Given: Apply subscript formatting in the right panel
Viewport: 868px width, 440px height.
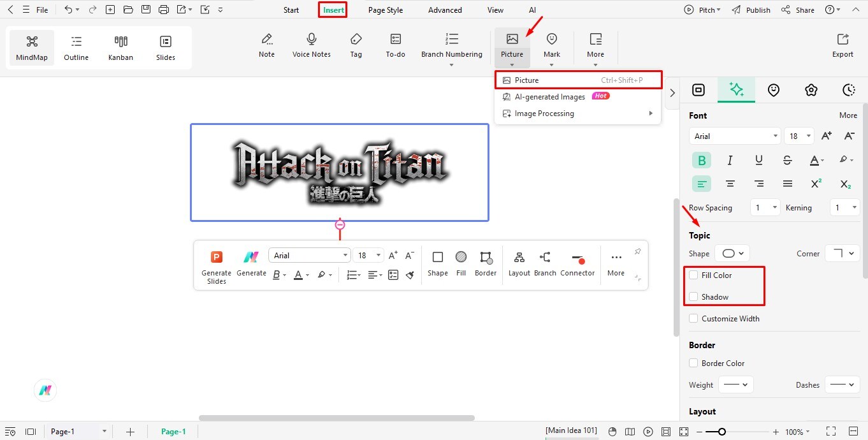Looking at the screenshot, I should point(845,184).
